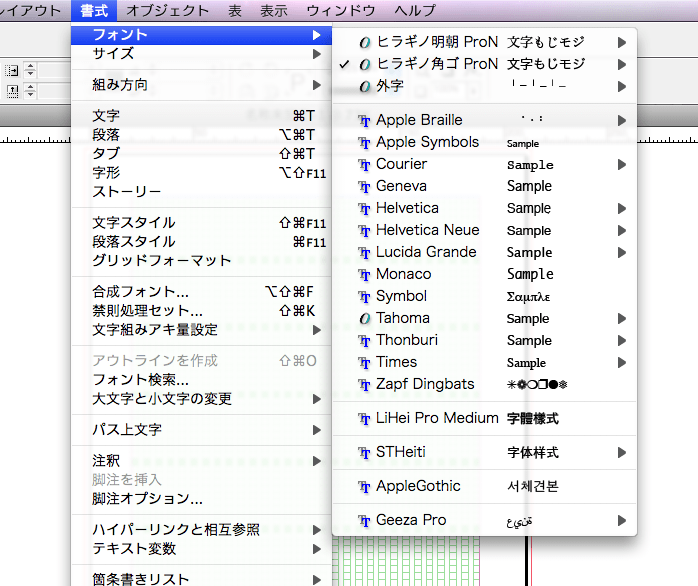The height and width of the screenshot is (586, 698).
Task: Click the lower indent icon in the control panel
Action: (x=12, y=91)
